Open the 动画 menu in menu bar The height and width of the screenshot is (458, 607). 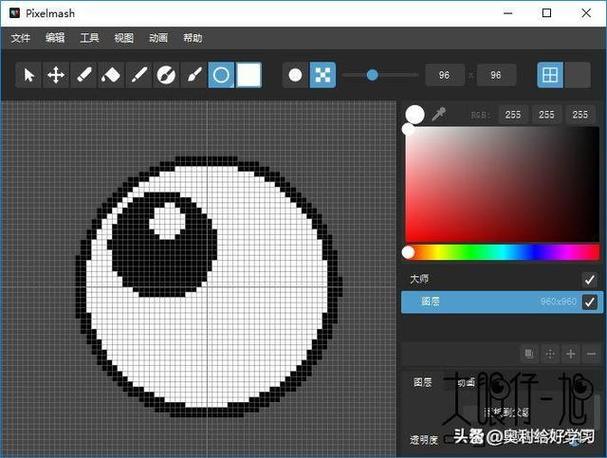(x=158, y=38)
